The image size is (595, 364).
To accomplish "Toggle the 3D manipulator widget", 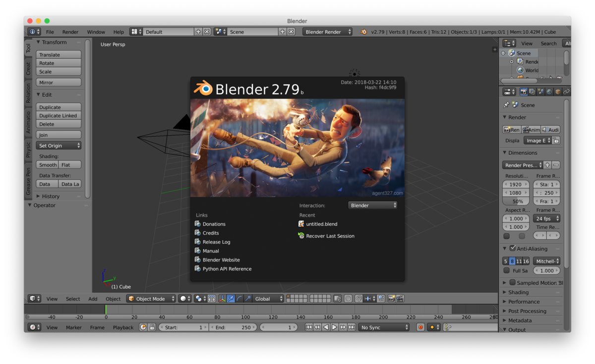I will pos(222,299).
